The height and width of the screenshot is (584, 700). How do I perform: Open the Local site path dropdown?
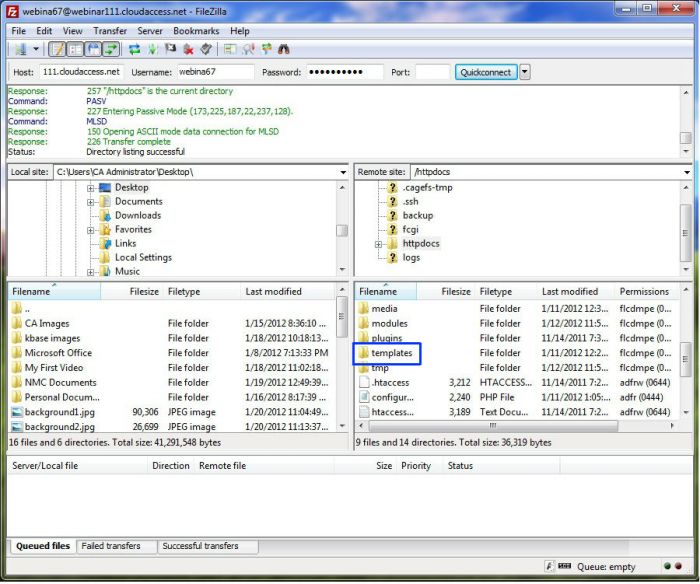[x=343, y=172]
